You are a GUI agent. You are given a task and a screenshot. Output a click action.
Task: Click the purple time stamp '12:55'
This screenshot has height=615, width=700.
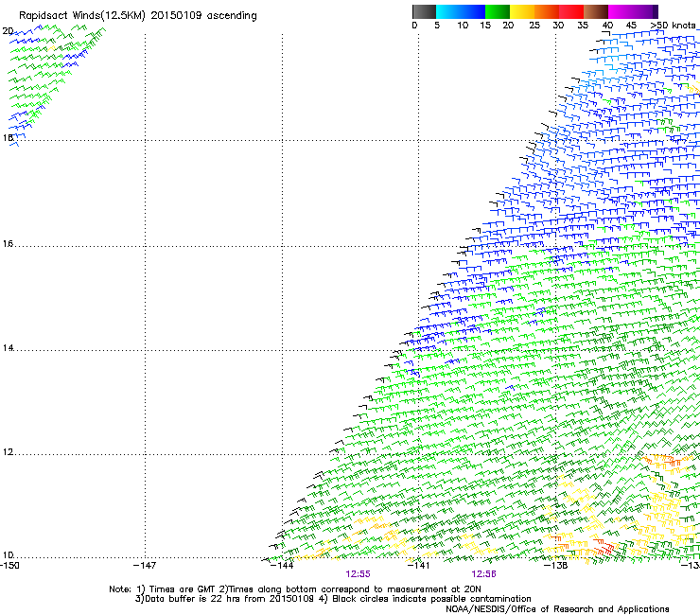(358, 574)
